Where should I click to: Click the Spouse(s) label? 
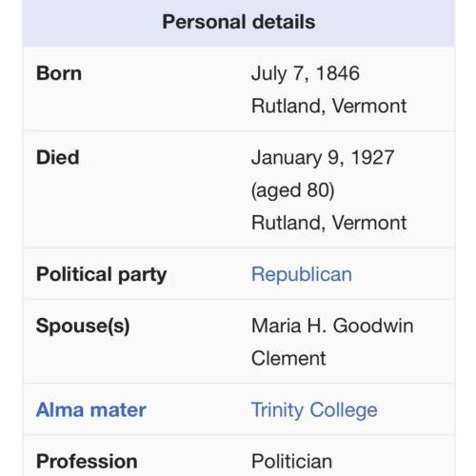pos(83,327)
